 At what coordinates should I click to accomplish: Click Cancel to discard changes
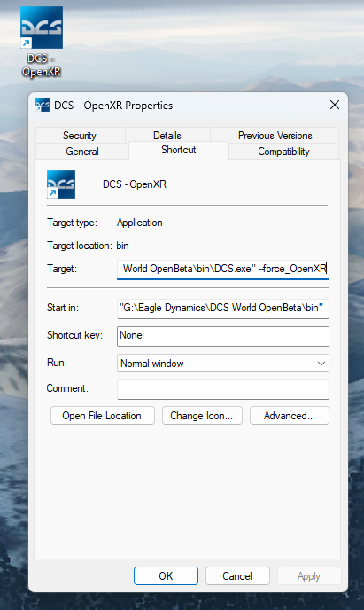tap(237, 575)
